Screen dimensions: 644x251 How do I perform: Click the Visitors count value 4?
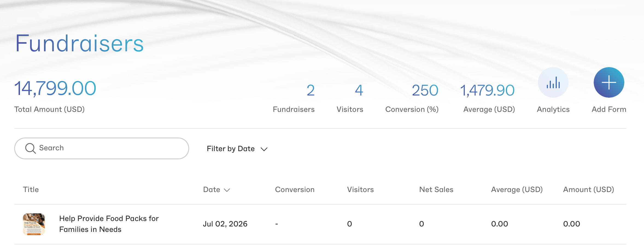point(359,90)
